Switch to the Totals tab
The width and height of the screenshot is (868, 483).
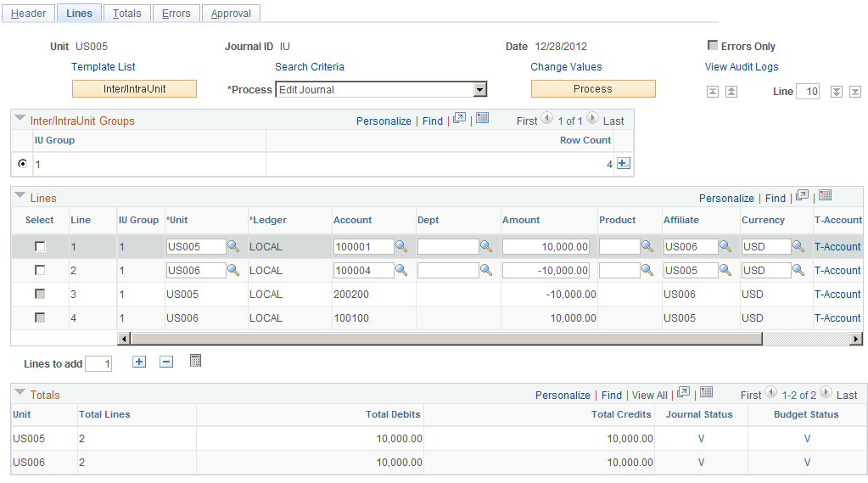126,14
